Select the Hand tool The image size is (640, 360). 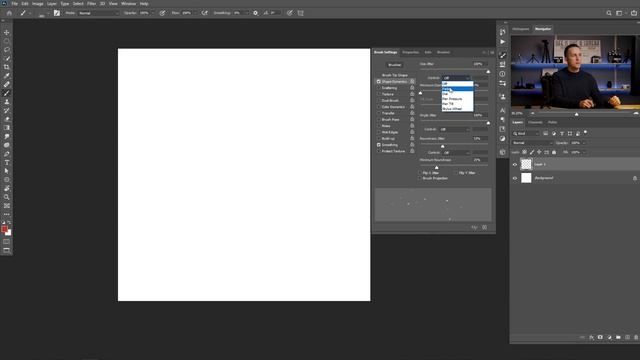pyautogui.click(x=7, y=188)
